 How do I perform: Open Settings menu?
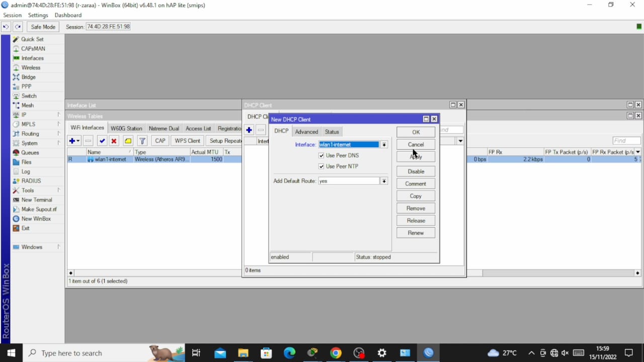pyautogui.click(x=38, y=15)
